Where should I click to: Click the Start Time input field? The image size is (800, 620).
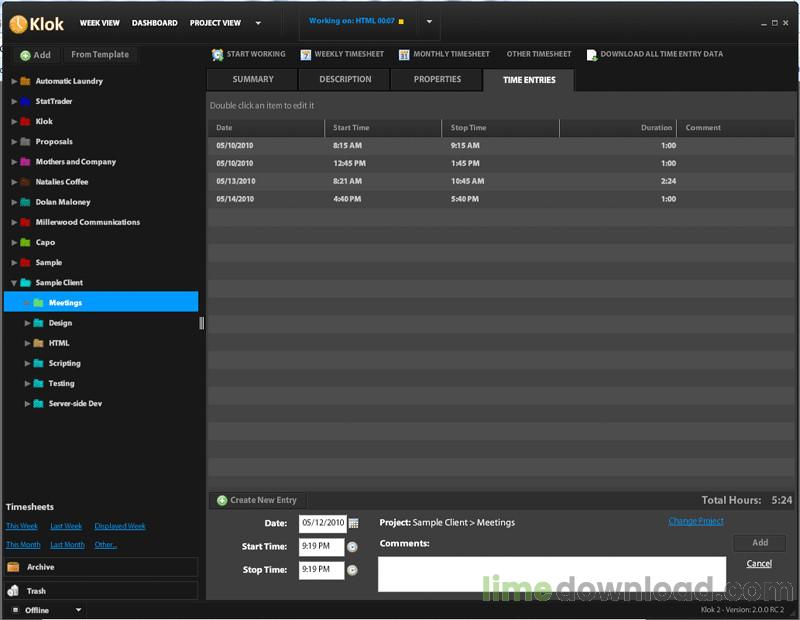pos(321,547)
